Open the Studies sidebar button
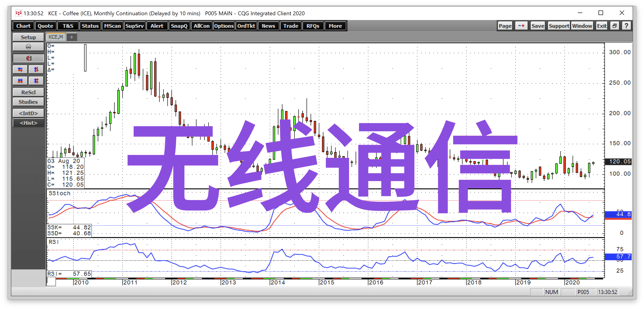Viewport: 644px width, 309px height. [x=28, y=102]
